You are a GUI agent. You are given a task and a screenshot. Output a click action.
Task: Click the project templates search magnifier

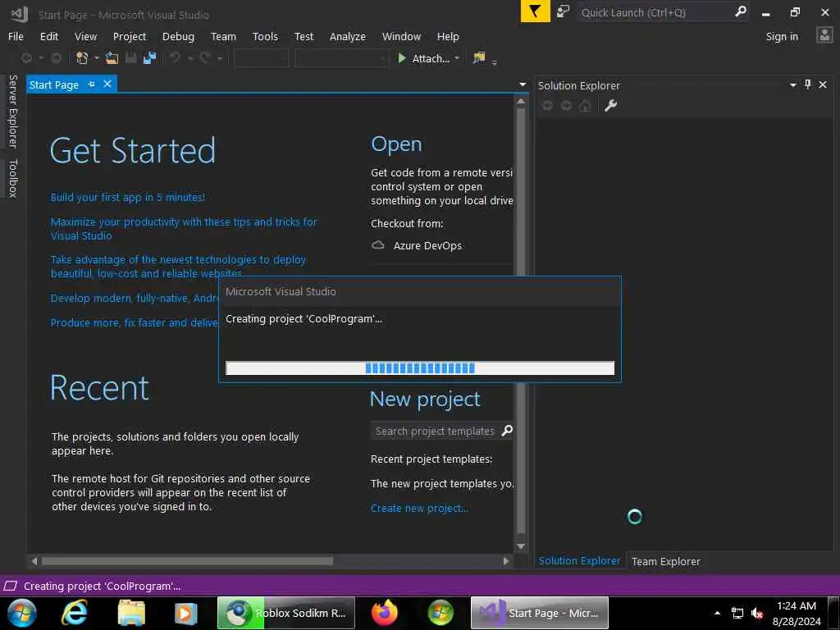pos(507,430)
